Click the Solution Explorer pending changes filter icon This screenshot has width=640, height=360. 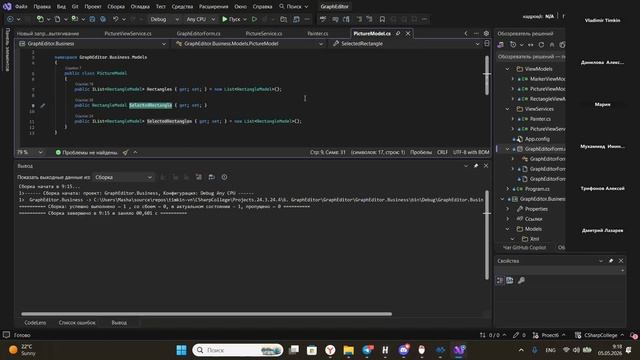point(513,45)
